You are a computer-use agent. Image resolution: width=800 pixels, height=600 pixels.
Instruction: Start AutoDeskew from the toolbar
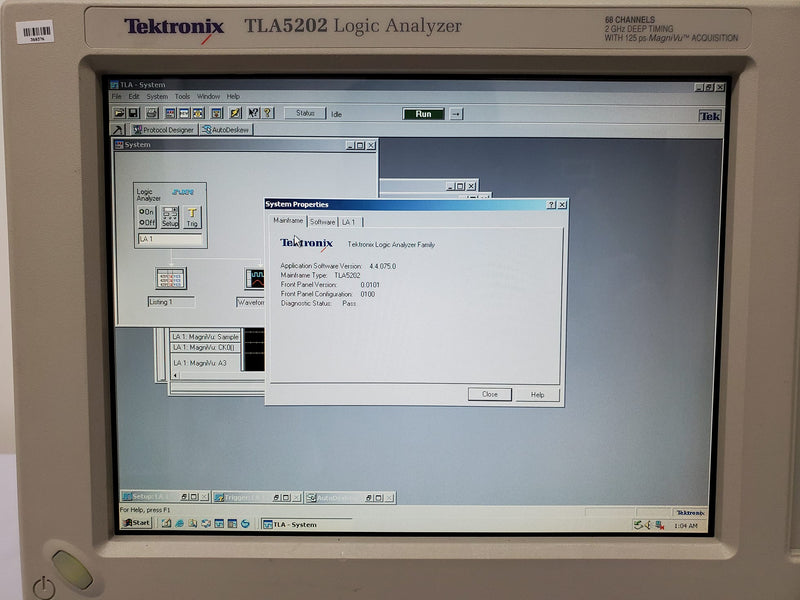click(226, 130)
